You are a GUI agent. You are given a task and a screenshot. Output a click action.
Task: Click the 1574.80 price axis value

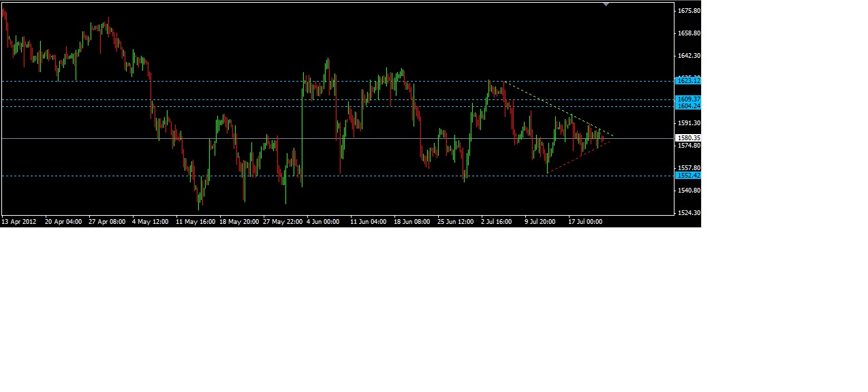tap(689, 146)
